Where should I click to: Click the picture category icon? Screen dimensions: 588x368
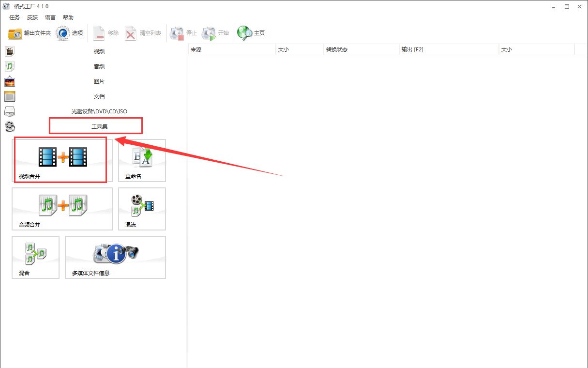[x=10, y=81]
